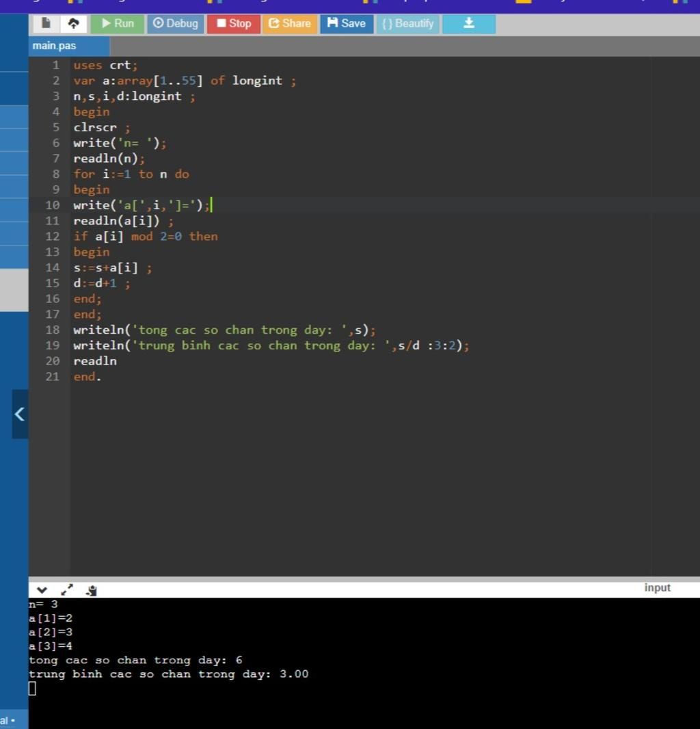Switch to main.pas tab
This screenshot has height=729, width=700.
tap(69, 46)
